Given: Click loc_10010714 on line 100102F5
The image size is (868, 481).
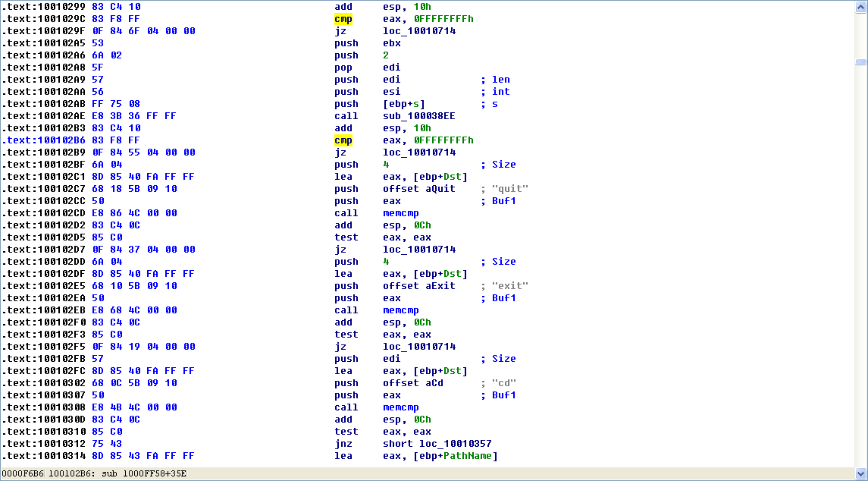Looking at the screenshot, I should [x=420, y=347].
